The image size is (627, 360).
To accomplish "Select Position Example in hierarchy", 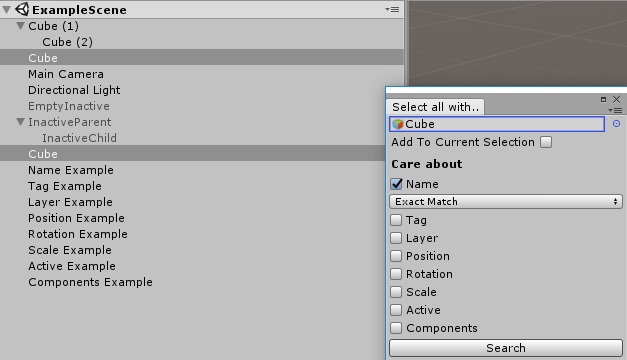I will coord(76,218).
